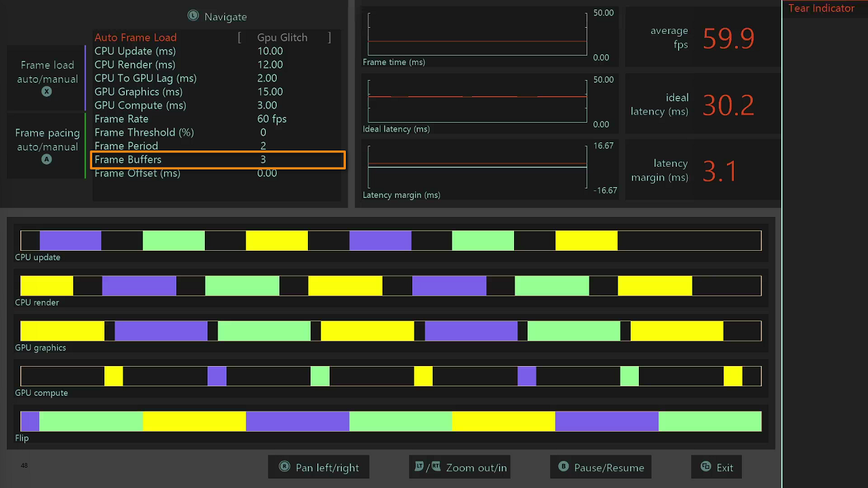Toggle Frame load auto/manual mode

[x=47, y=78]
